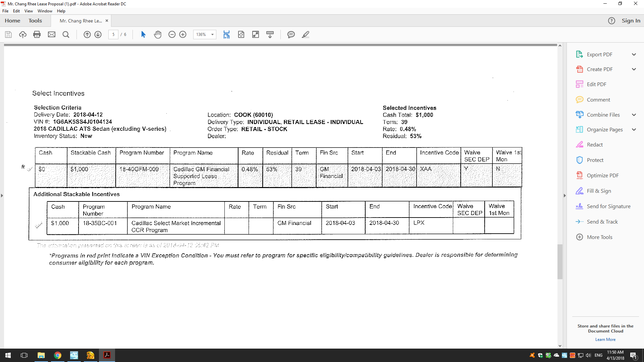Screen dimensions: 644x362
Task: Select the Mr. Chang Rhee document tab
Action: tap(81, 21)
